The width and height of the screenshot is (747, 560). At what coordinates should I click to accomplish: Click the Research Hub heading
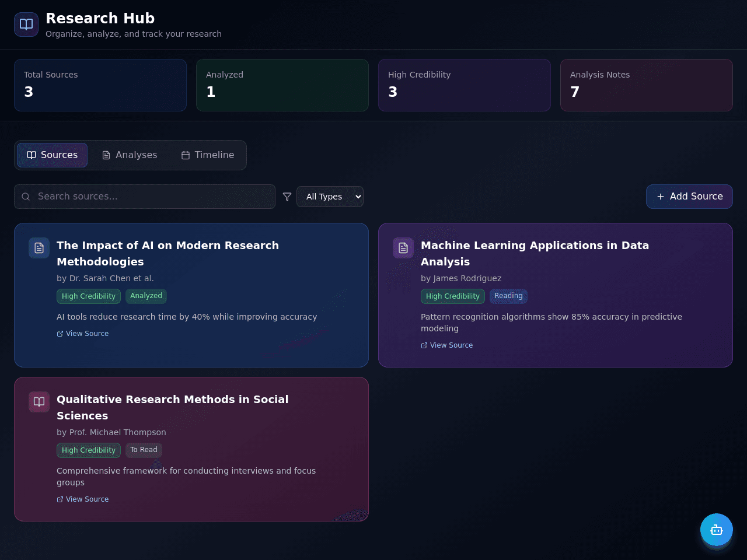click(x=100, y=18)
